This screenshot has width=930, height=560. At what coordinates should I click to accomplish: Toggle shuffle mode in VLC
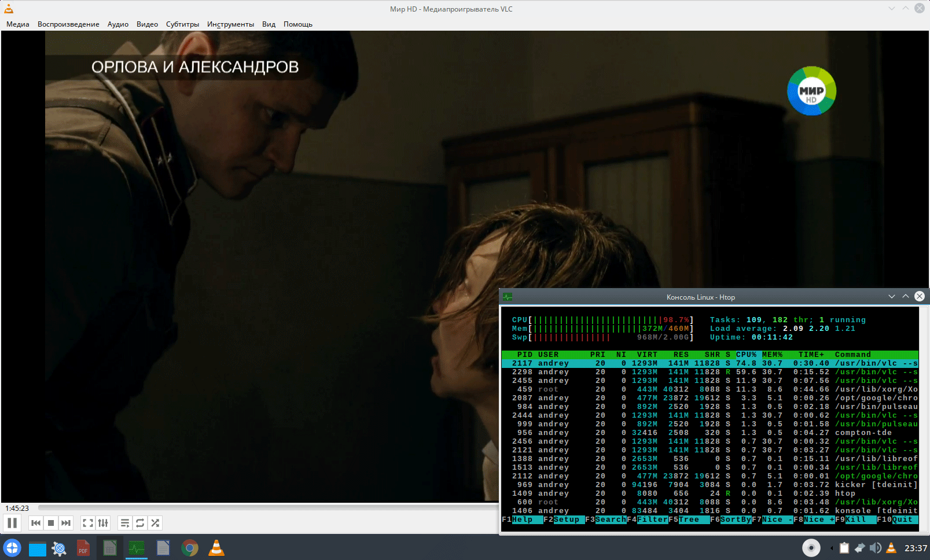[155, 523]
